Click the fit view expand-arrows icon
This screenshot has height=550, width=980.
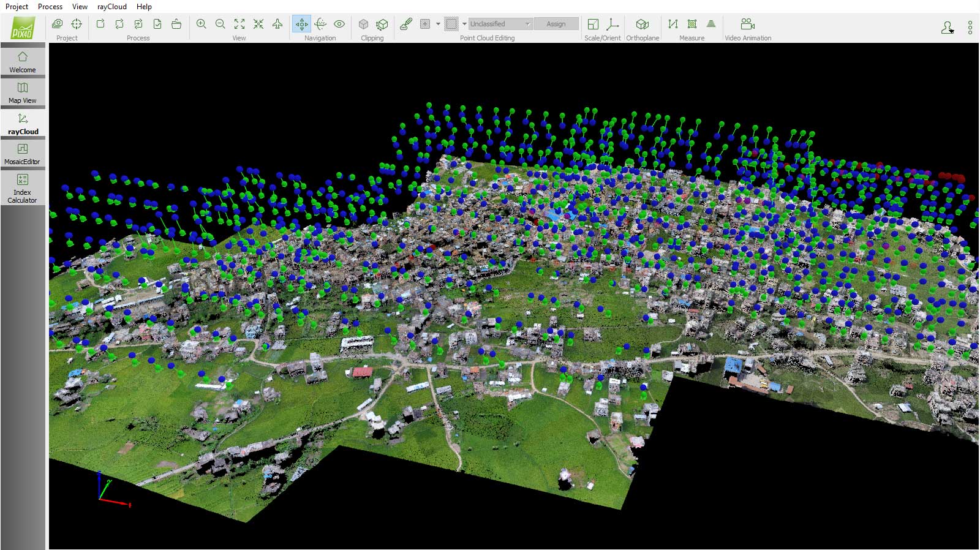(239, 24)
